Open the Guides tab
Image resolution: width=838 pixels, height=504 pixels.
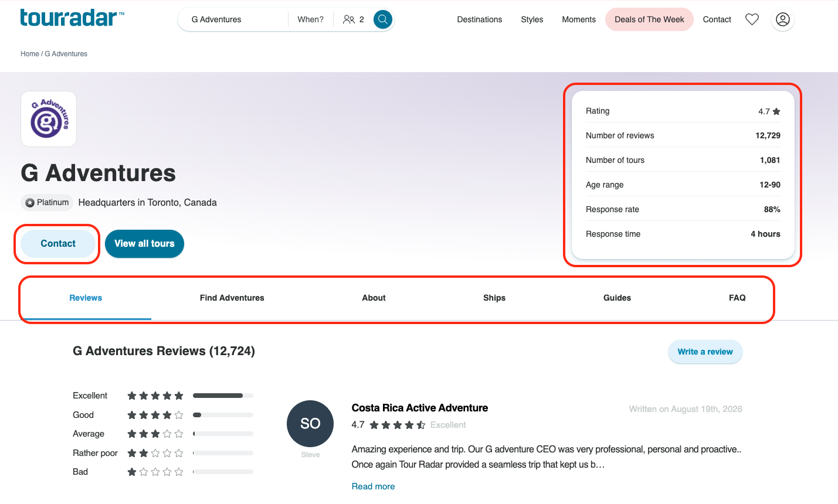pos(617,298)
